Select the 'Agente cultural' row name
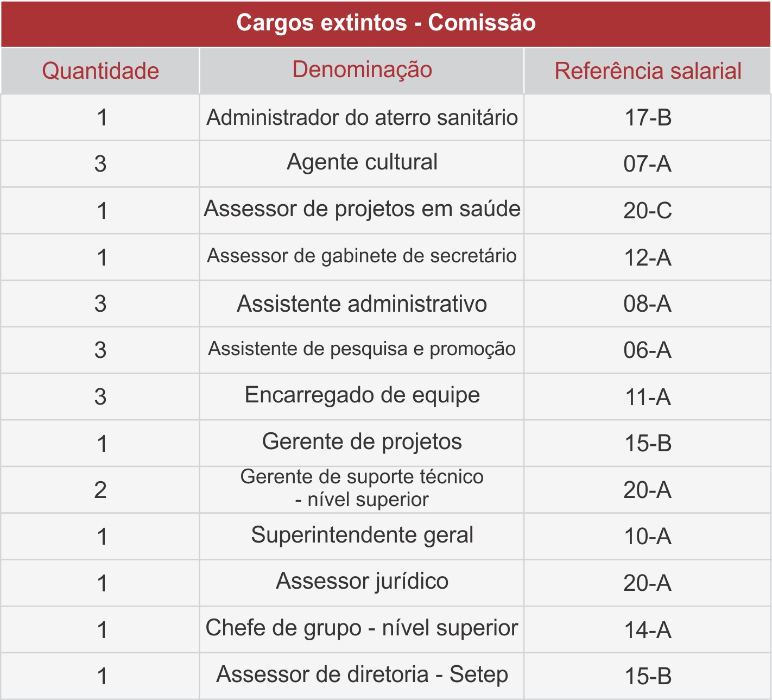 362,162
